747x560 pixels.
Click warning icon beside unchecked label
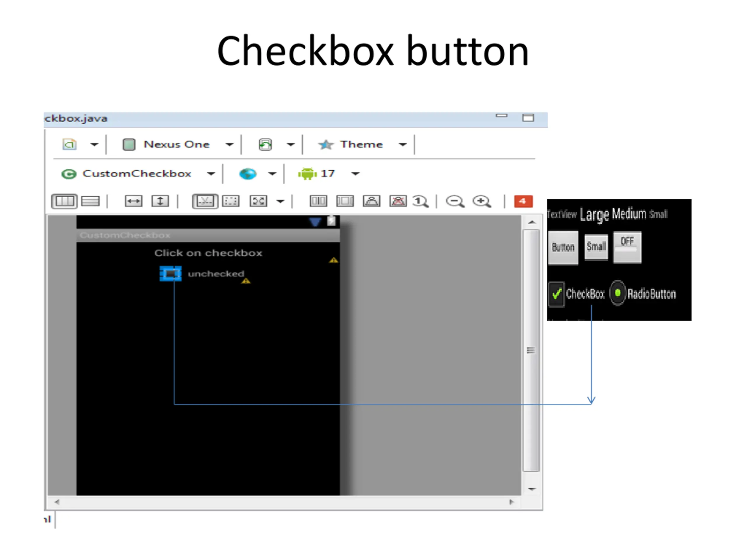coord(246,281)
